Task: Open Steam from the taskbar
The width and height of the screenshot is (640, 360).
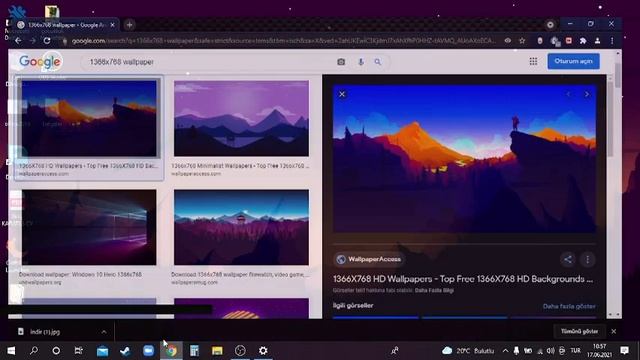Action: click(x=125, y=350)
